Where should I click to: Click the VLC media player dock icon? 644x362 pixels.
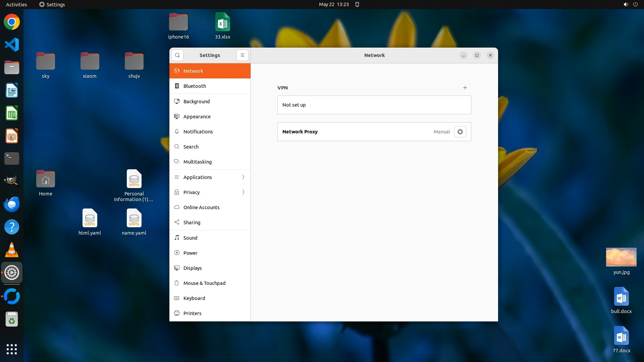12,250
